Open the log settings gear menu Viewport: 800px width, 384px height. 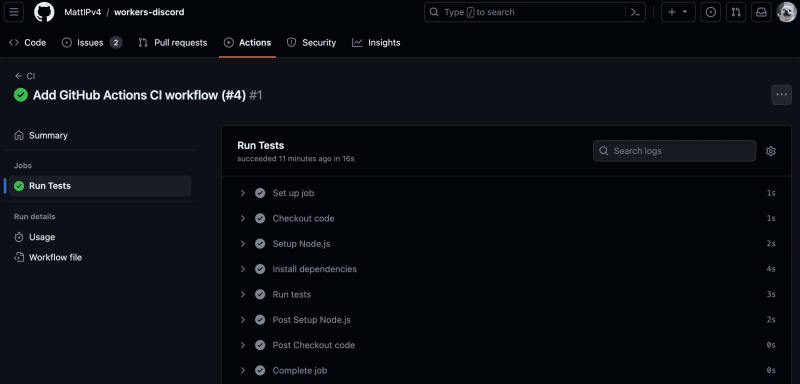click(770, 151)
